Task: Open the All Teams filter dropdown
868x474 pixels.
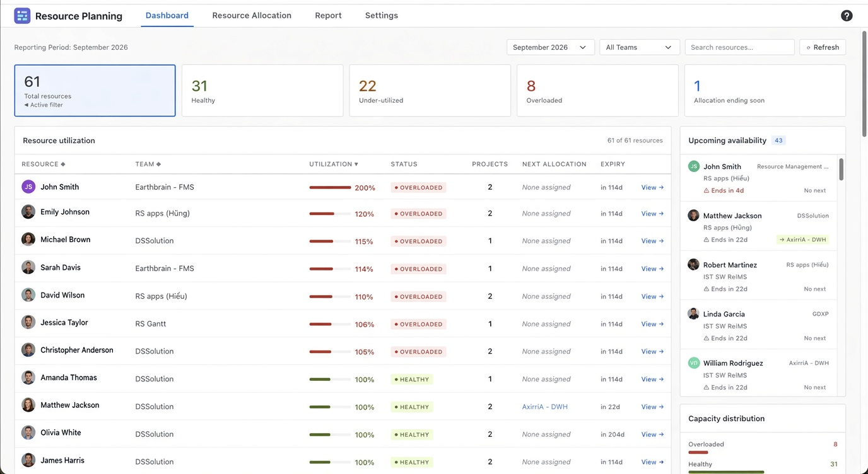Action: click(639, 47)
